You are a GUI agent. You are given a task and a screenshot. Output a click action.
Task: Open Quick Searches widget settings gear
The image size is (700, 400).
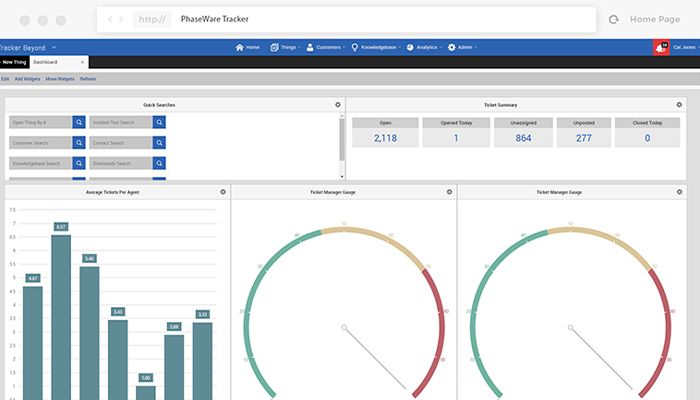pos(338,104)
